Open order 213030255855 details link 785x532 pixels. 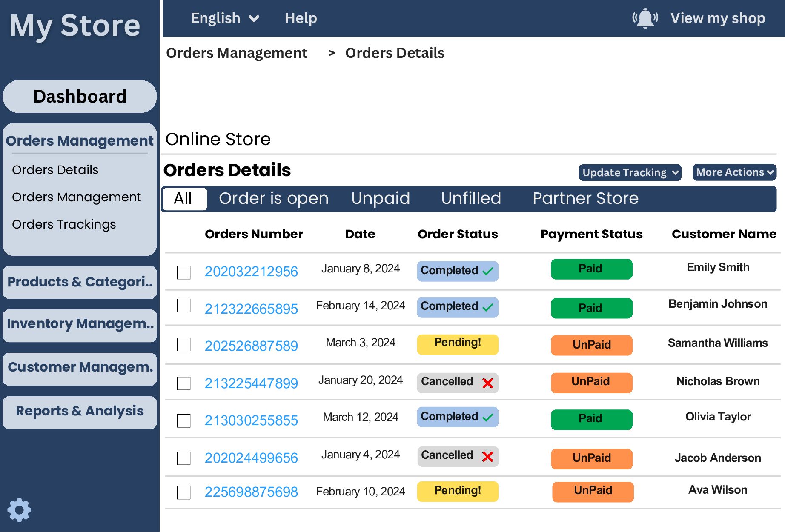tap(251, 420)
